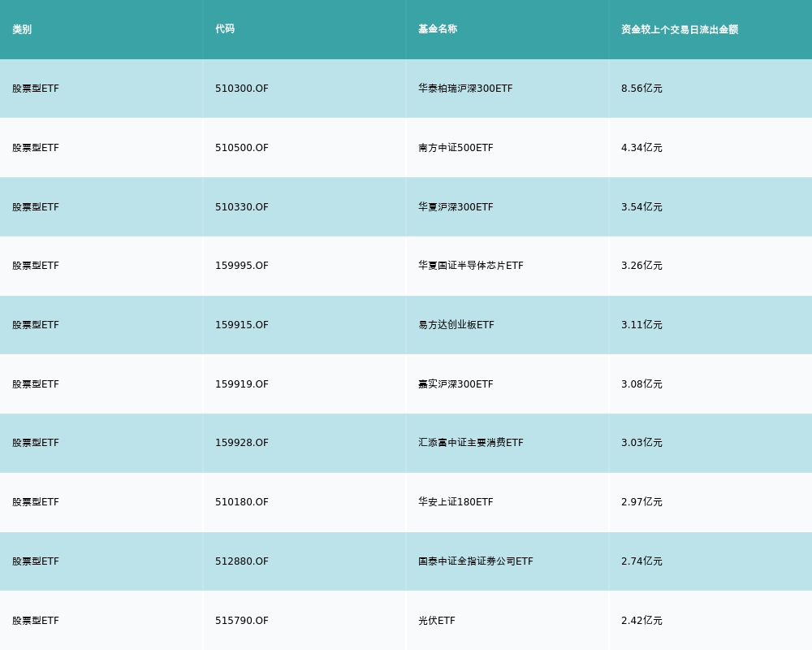Select fund name 嘉实沪深300ETF
The image size is (812, 650).
(x=456, y=384)
